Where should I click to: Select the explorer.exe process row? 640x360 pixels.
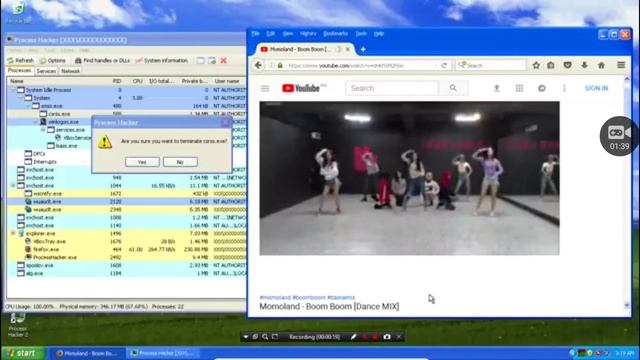(x=127, y=233)
